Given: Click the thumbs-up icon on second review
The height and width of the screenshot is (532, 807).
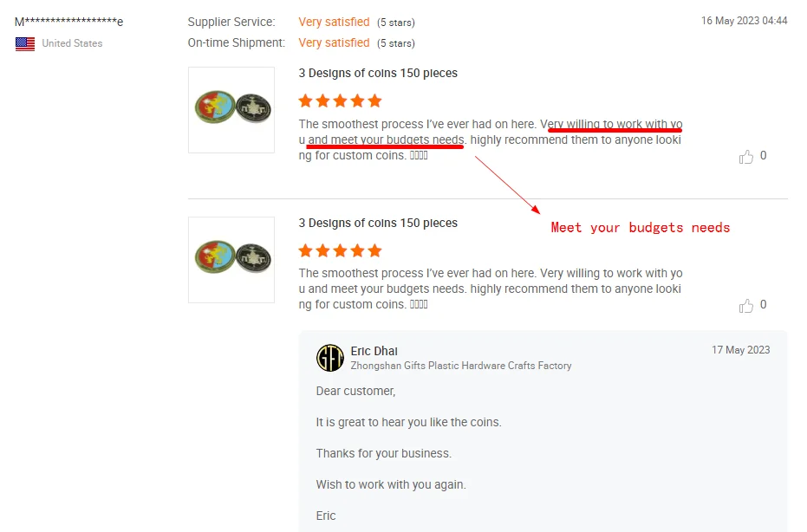Looking at the screenshot, I should (745, 306).
